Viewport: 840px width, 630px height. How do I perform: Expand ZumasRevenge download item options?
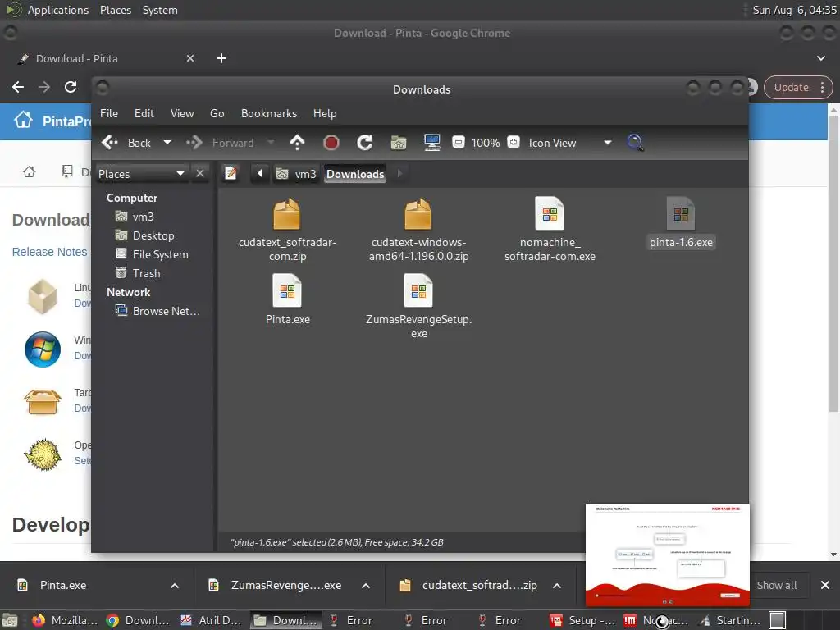click(366, 586)
